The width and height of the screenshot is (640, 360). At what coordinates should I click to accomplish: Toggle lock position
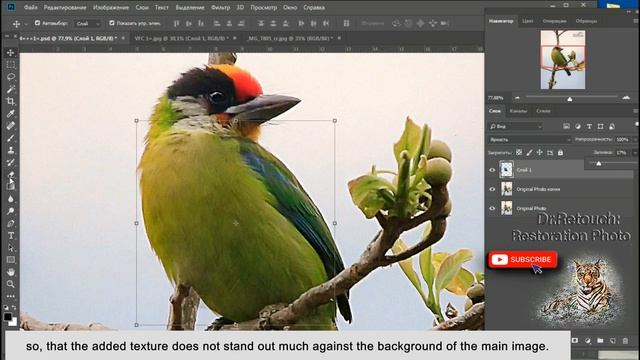540,152
